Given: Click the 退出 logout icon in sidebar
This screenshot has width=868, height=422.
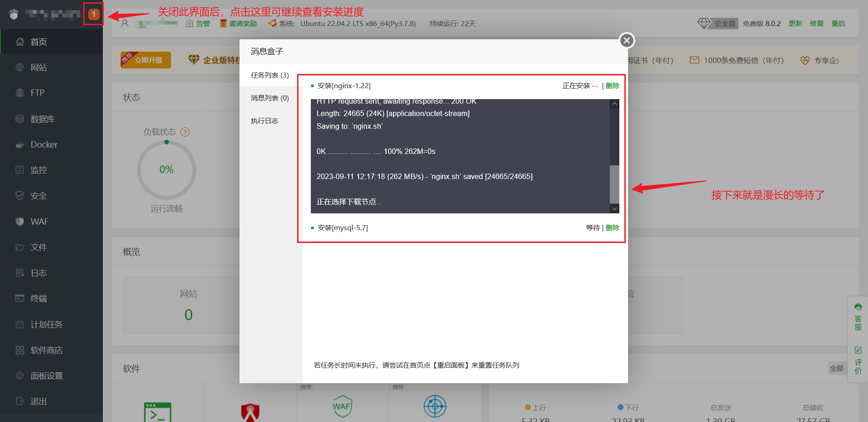Looking at the screenshot, I should tap(20, 401).
